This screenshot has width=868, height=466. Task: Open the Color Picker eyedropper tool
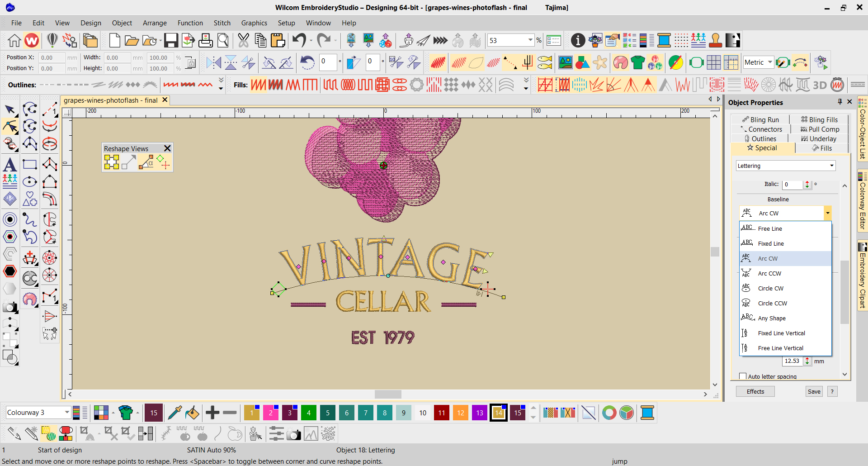(x=175, y=413)
